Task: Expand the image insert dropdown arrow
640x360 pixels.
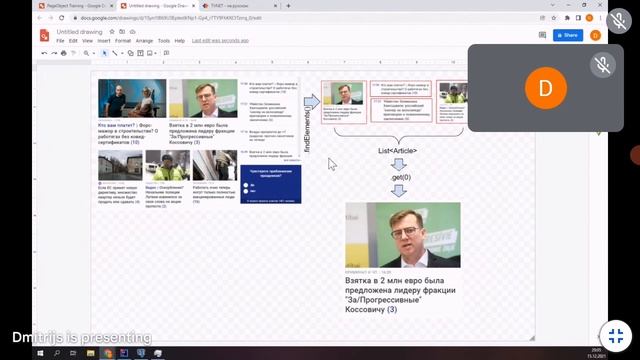Action: (156, 53)
